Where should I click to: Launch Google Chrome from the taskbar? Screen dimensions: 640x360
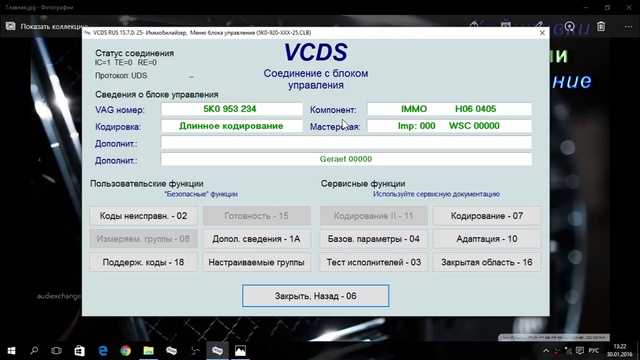(x=125, y=351)
